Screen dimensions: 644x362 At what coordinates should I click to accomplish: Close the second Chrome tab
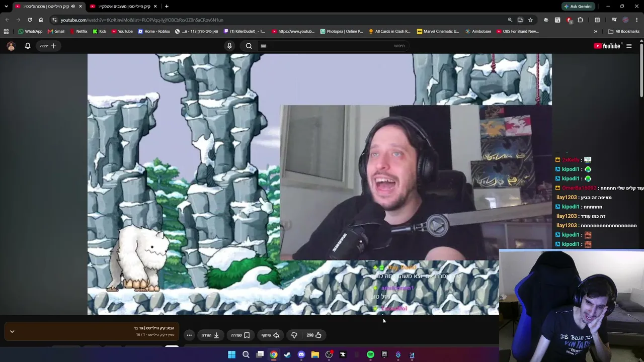pyautogui.click(x=155, y=7)
